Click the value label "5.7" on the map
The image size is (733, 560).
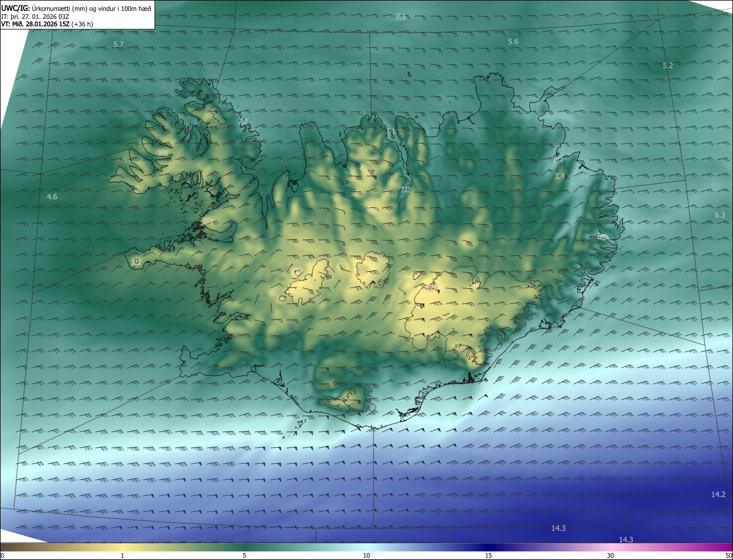coord(119,44)
